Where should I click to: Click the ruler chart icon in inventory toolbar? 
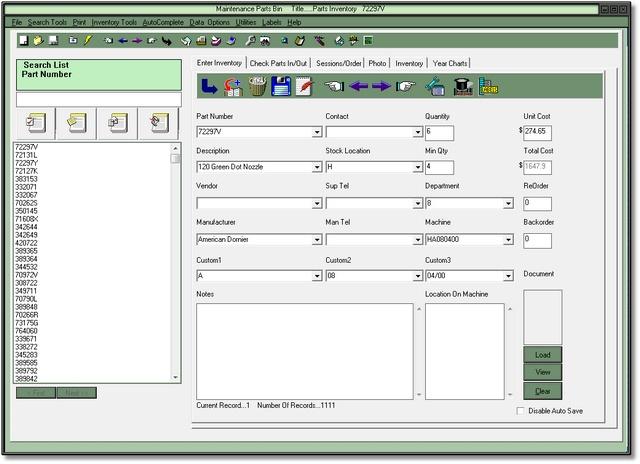pyautogui.click(x=489, y=86)
